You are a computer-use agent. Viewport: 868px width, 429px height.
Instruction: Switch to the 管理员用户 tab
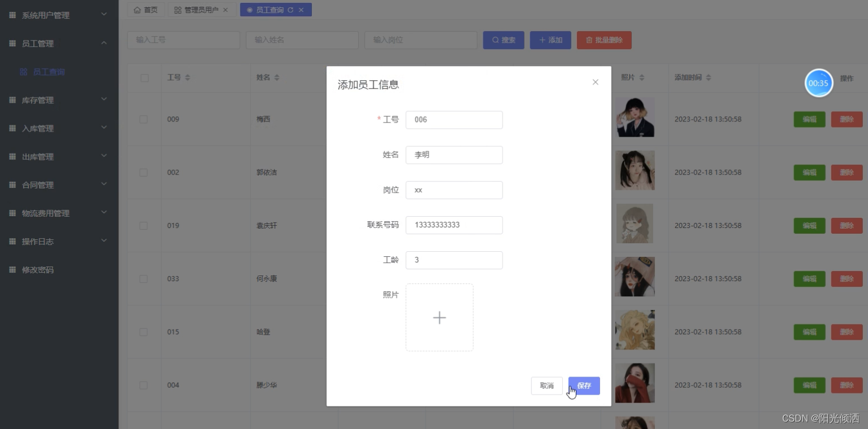[201, 10]
